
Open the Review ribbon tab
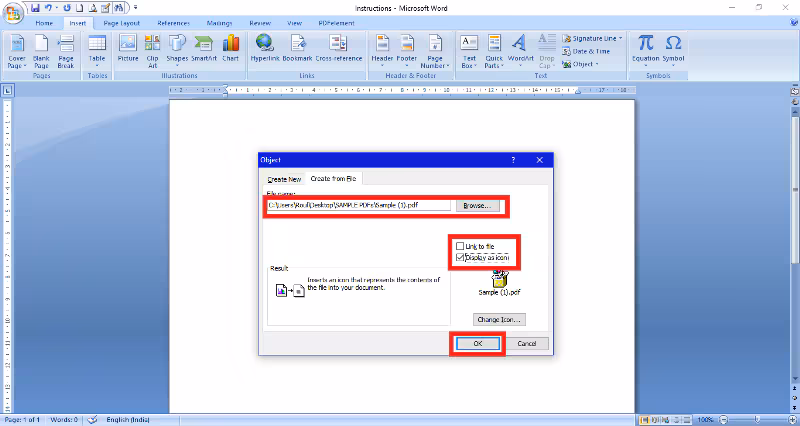click(260, 23)
